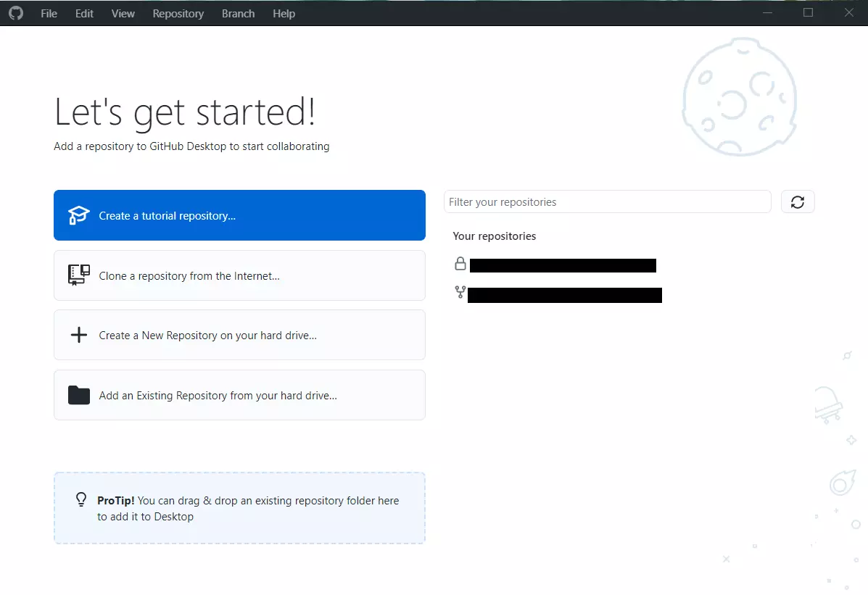Click the fork icon beside second repository
This screenshot has width=868, height=595.
click(460, 291)
